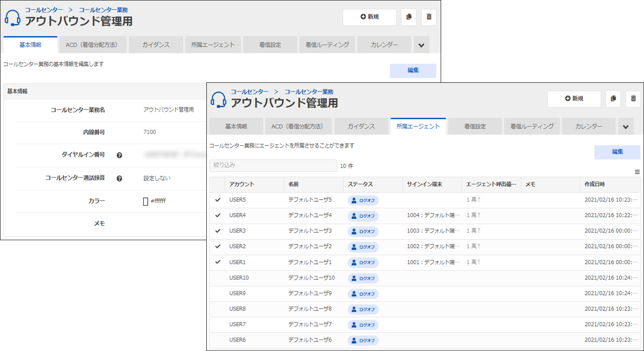
Task: Switch to 基本情報 tab in the front window
Action: click(236, 126)
